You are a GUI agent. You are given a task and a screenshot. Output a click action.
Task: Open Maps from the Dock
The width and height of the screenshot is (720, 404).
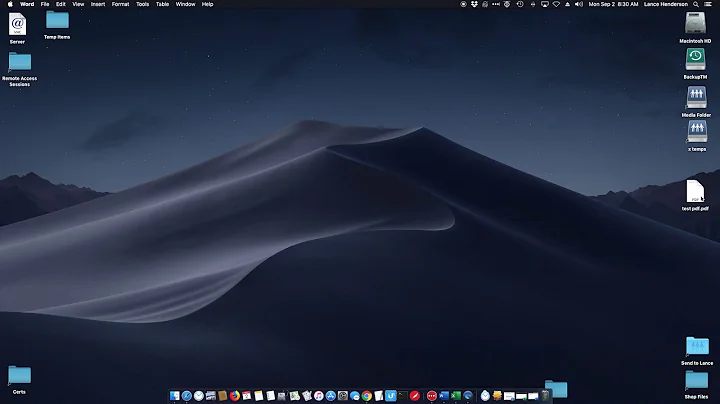pos(294,396)
